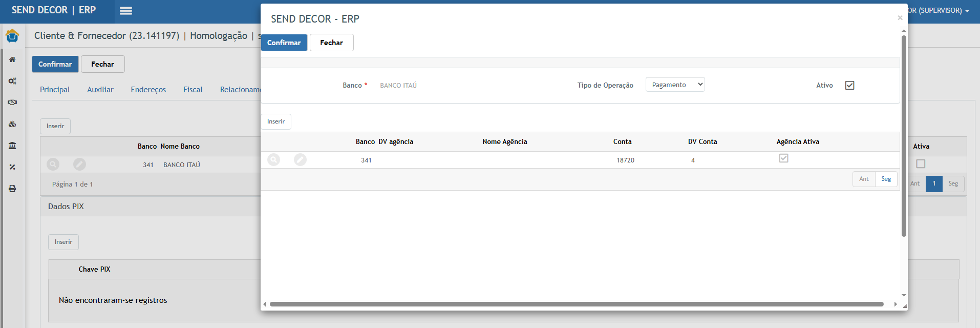Image resolution: width=980 pixels, height=328 pixels.
Task: Open the gears settings sidebar icon
Action: pos(12,81)
